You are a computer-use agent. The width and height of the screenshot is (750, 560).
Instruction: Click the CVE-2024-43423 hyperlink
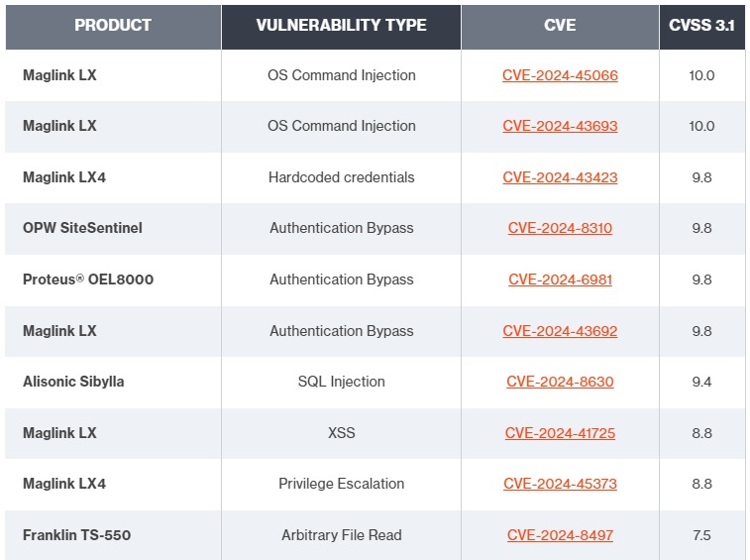560,177
